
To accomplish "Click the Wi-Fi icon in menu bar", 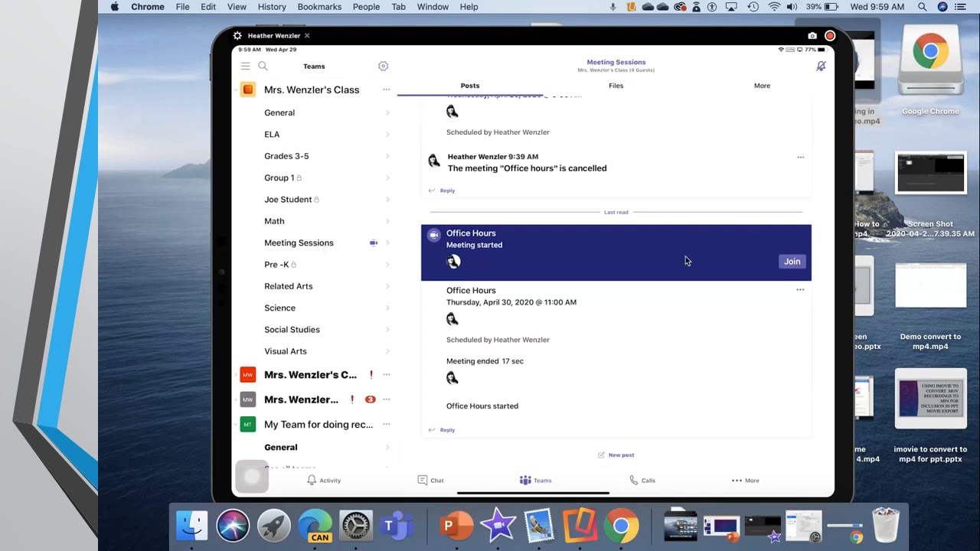I will [774, 7].
